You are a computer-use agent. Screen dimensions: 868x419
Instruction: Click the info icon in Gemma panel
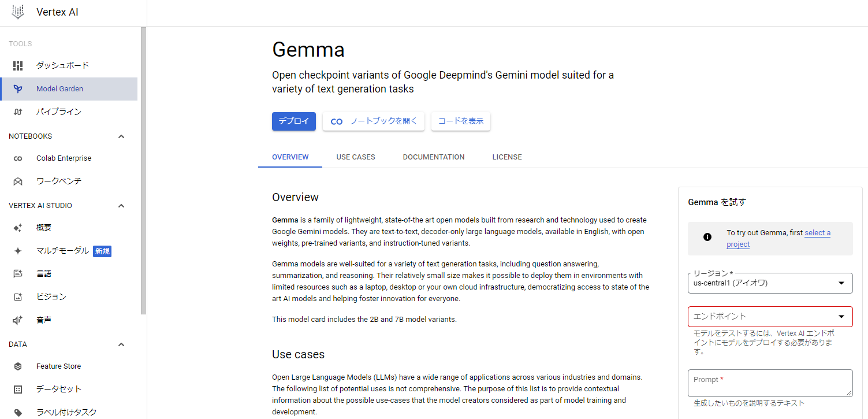coord(707,237)
